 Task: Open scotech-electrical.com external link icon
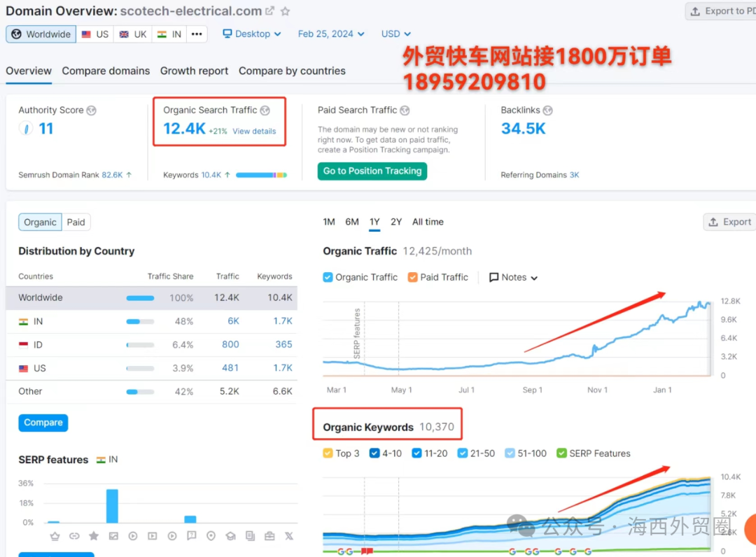pos(270,10)
